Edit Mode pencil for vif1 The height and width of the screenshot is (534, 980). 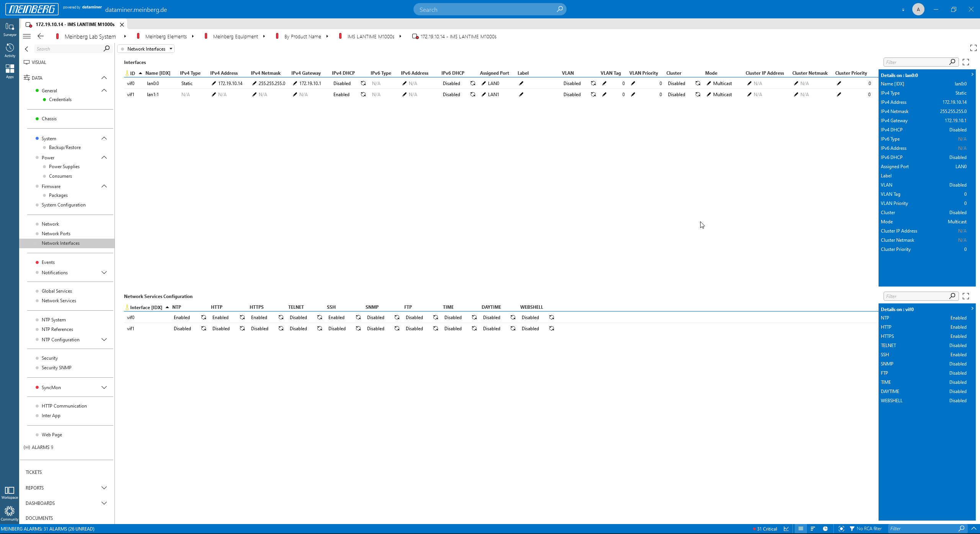coord(709,94)
